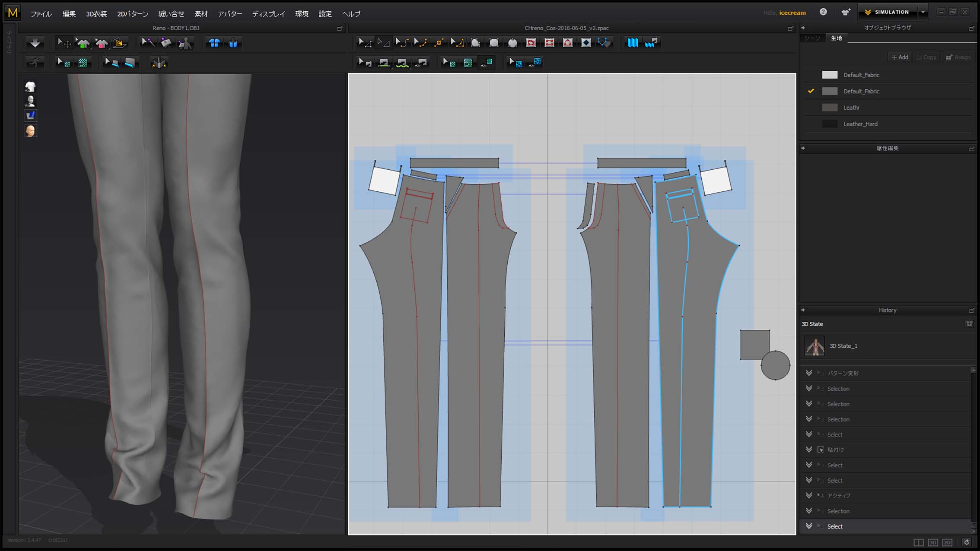
Task: Toggle the blue fabric render-style icon
Action: (30, 115)
